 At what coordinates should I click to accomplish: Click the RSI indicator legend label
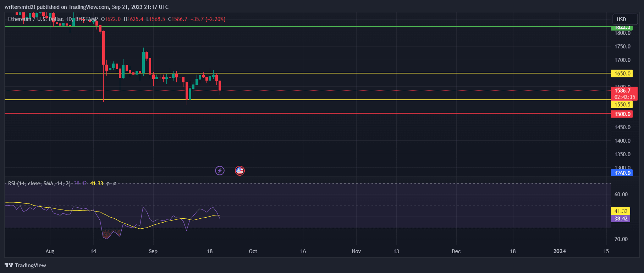pyautogui.click(x=39, y=184)
